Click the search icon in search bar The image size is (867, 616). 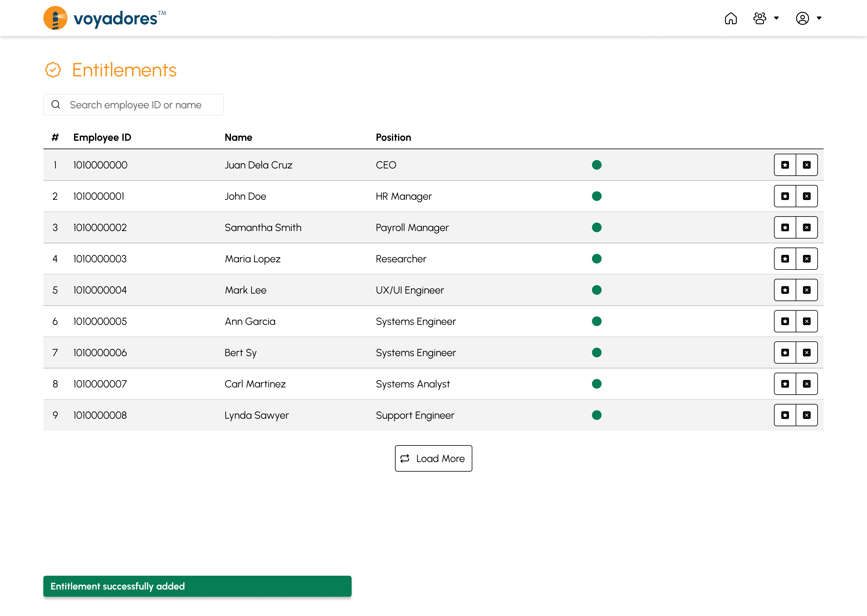click(56, 104)
